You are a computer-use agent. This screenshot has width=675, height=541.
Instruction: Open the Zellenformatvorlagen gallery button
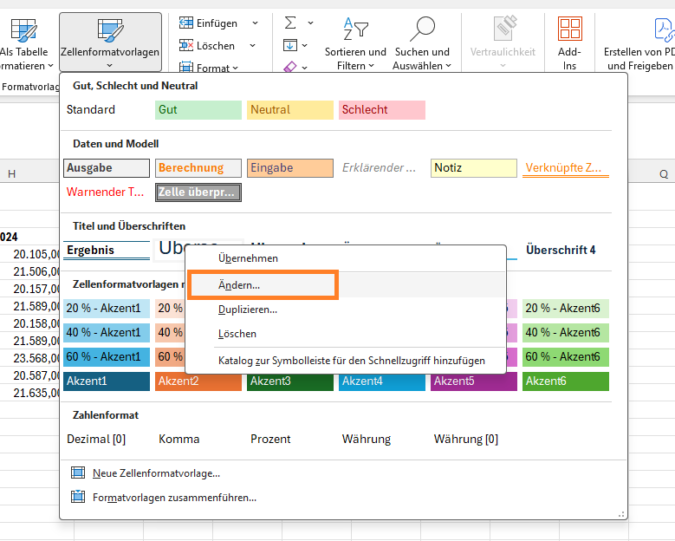tap(110, 40)
